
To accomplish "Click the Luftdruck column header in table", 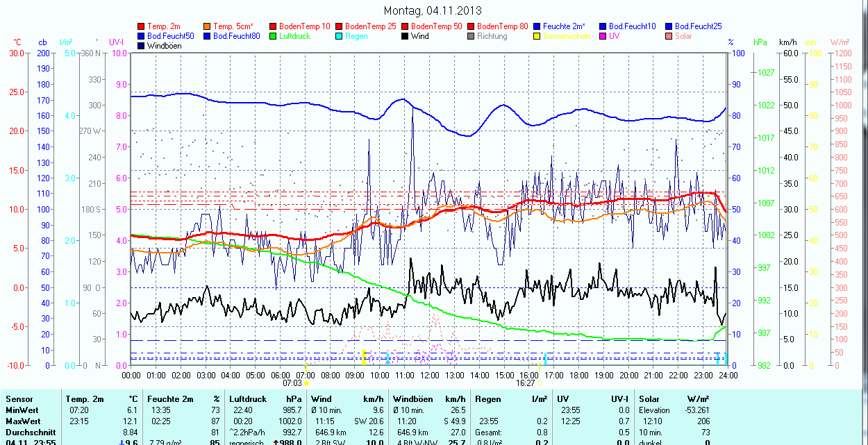I will pyautogui.click(x=248, y=399).
